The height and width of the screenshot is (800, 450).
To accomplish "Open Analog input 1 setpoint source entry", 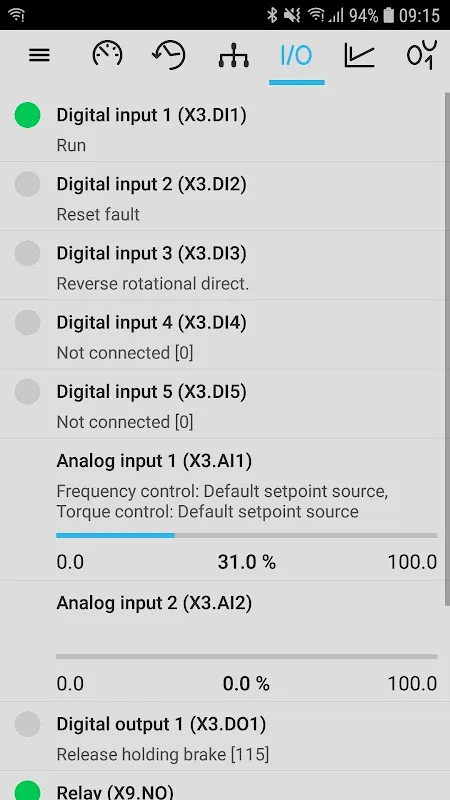I will [222, 510].
